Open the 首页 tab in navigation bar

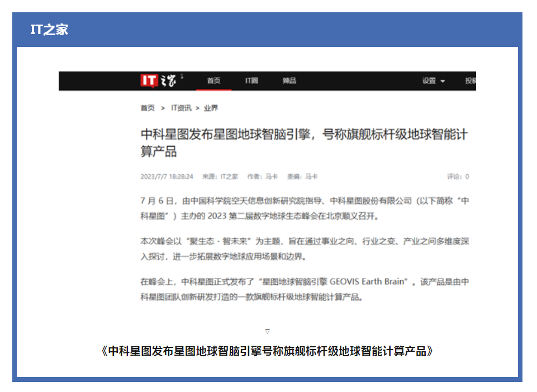[213, 81]
